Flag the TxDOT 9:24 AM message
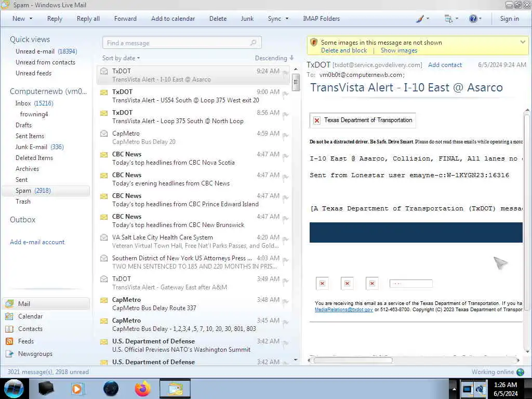 pyautogui.click(x=285, y=73)
